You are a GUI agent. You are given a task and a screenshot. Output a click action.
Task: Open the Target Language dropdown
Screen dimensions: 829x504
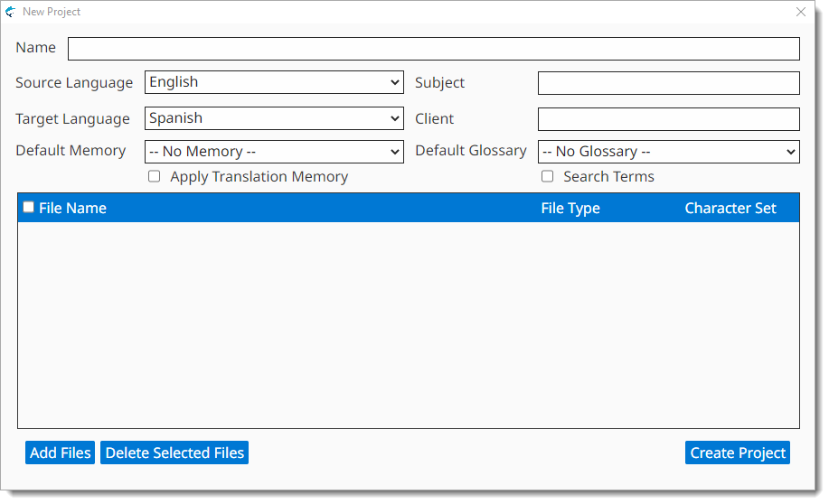274,118
